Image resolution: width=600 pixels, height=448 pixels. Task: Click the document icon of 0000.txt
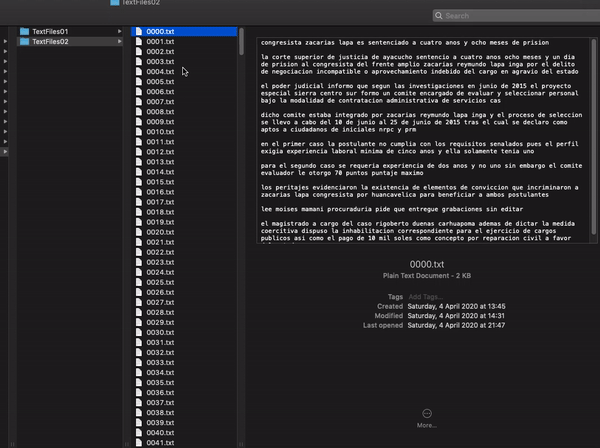point(139,31)
